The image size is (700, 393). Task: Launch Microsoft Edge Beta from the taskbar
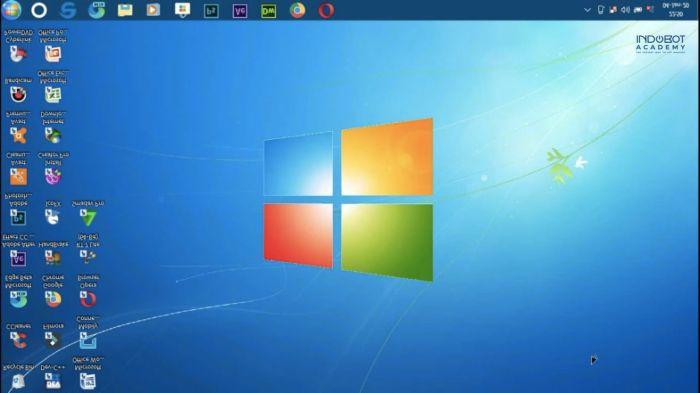[x=96, y=10]
